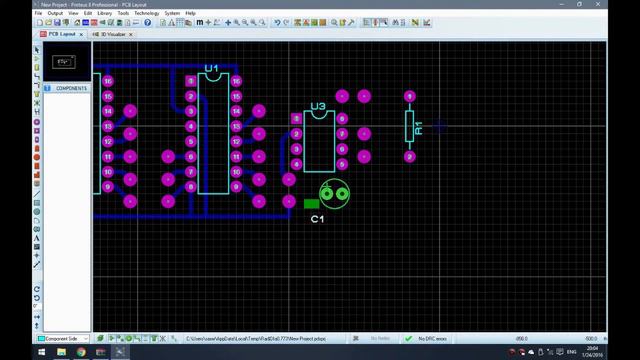640x360 pixels.
Task: Open Chrome from taskbar
Action: click(81, 352)
